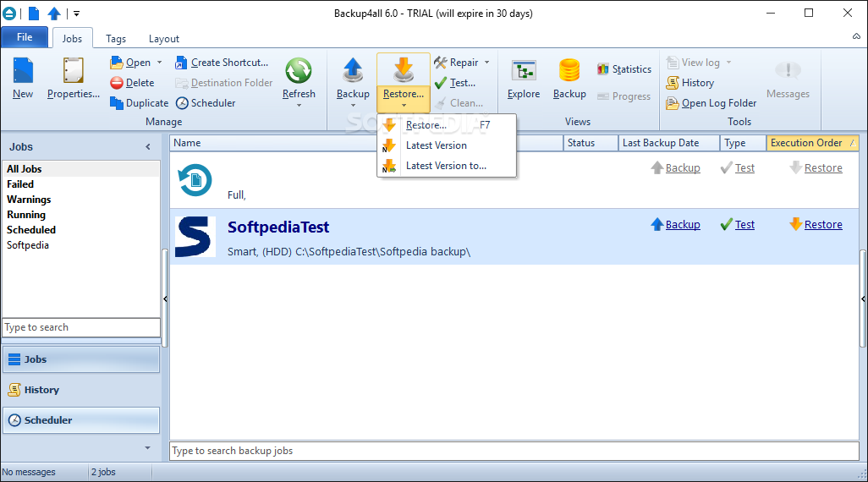Open History in the Tools group
The width and height of the screenshot is (868, 482).
point(689,83)
